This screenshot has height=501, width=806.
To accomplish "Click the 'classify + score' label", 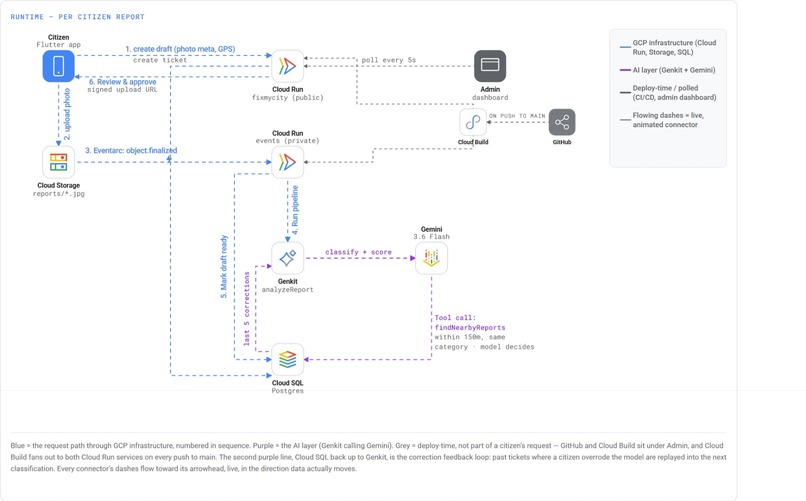I will click(x=358, y=252).
